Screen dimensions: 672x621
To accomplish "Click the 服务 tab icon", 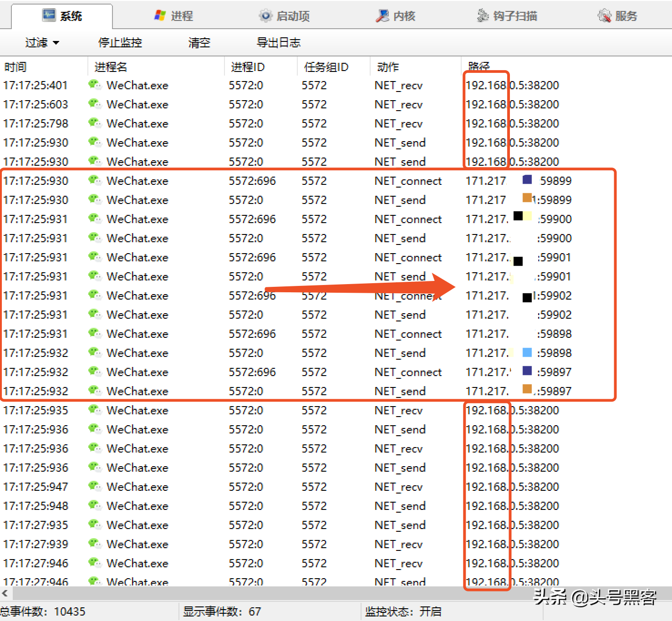I will [604, 16].
